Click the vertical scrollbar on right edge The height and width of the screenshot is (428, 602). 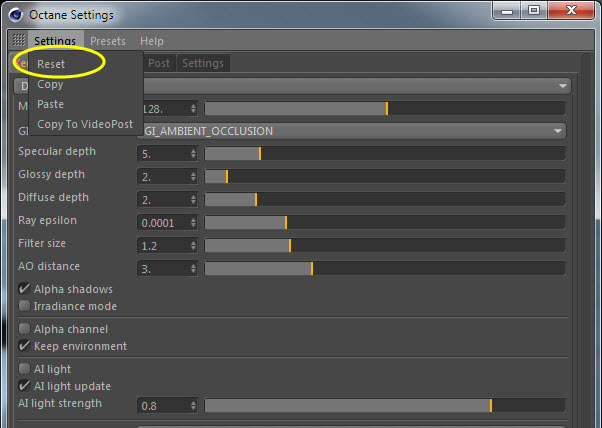click(587, 241)
